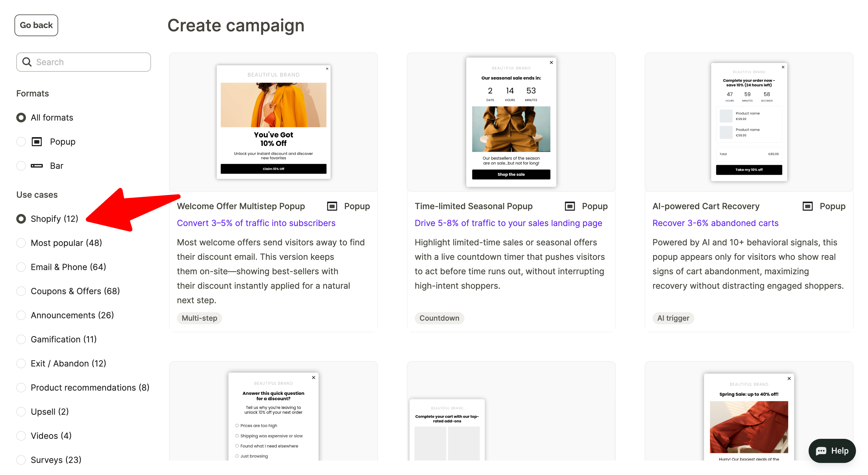Image resolution: width=868 pixels, height=475 pixels.
Task: Click Convert 3–5% of traffic link
Action: (x=256, y=223)
